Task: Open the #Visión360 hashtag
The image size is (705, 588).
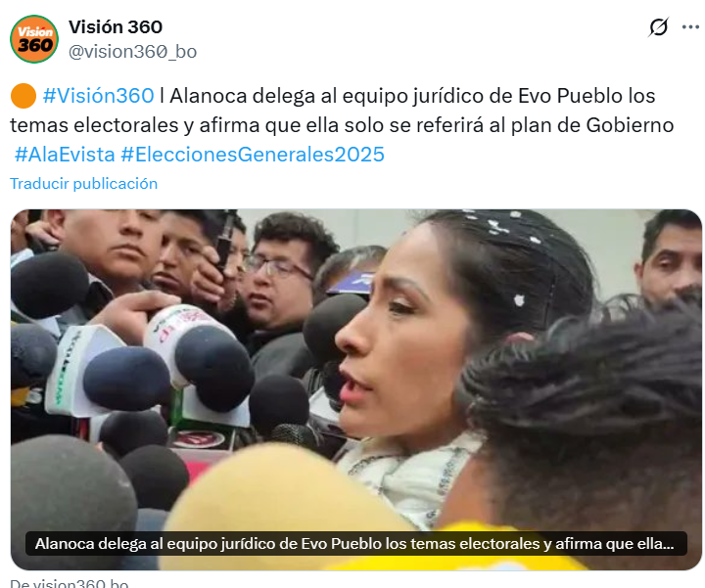Action: click(98, 96)
